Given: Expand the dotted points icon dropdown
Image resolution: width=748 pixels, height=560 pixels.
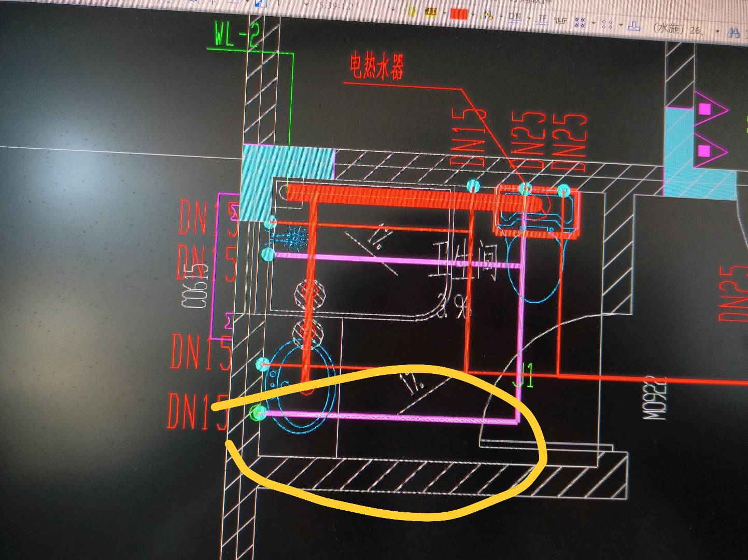Looking at the screenshot, I should click(x=620, y=24).
